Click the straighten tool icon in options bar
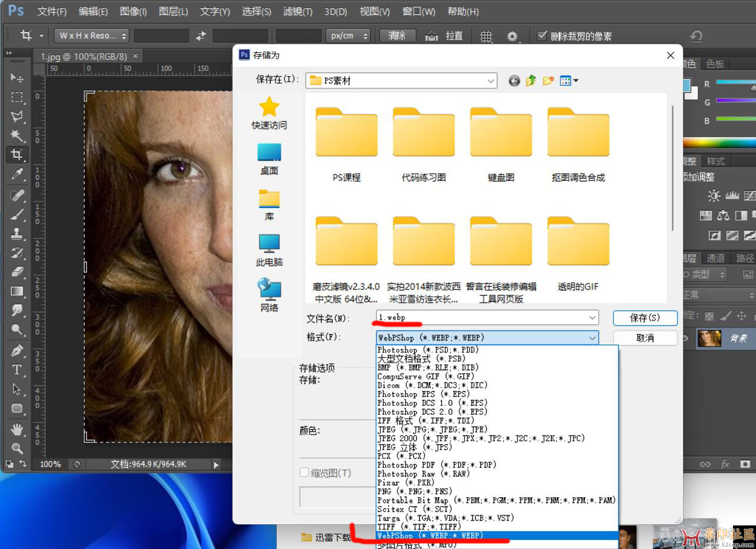 click(432, 36)
